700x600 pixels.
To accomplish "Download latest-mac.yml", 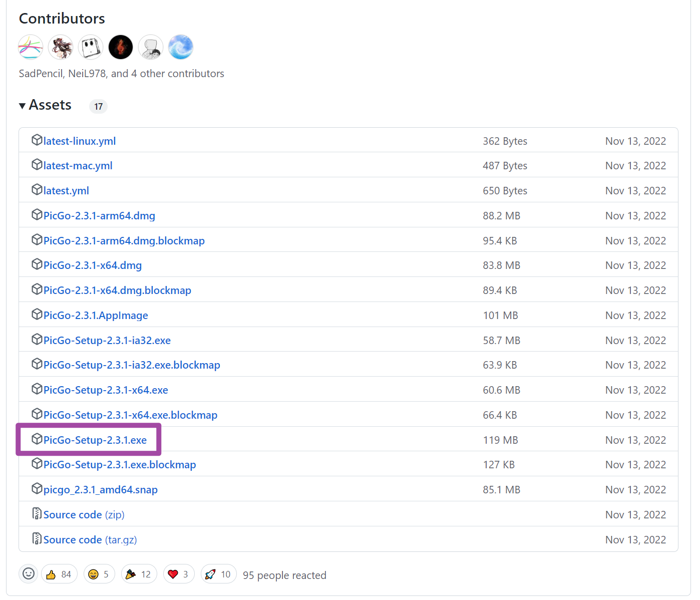I will (x=78, y=166).
